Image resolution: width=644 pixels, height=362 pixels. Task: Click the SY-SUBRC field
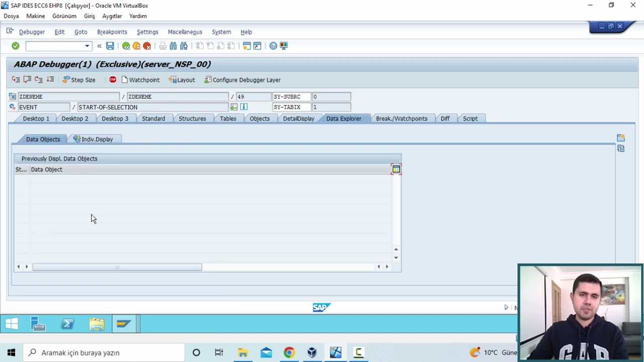(x=293, y=97)
